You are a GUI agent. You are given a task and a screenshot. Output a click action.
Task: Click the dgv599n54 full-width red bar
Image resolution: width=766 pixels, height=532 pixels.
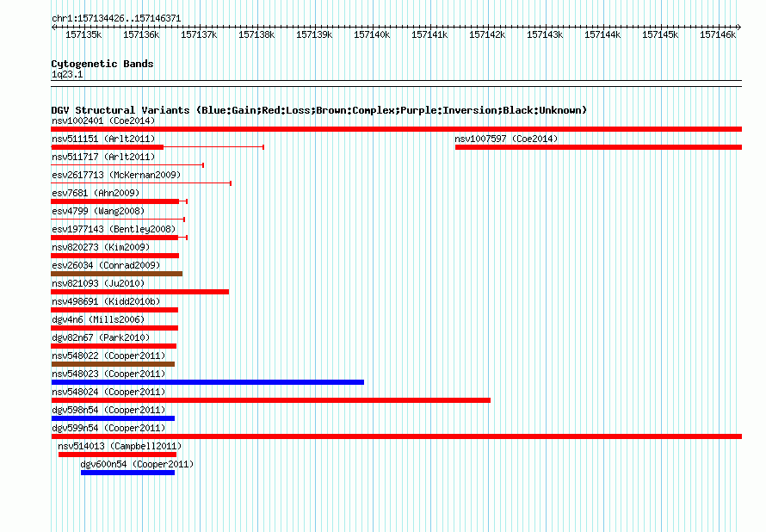396,436
